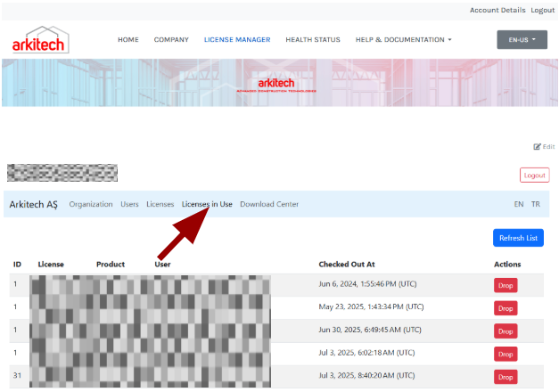The height and width of the screenshot is (392, 559).
Task: Open COMPANY navigation item
Action: pyautogui.click(x=171, y=39)
